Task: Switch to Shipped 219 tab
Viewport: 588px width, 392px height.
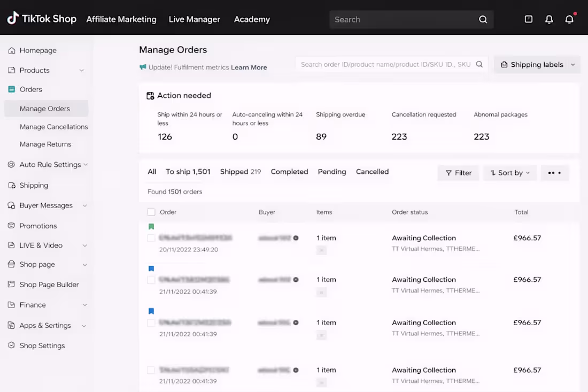Action: (x=241, y=172)
